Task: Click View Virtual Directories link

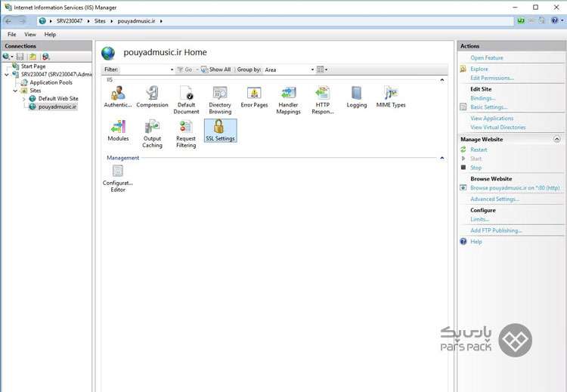Action: (498, 128)
